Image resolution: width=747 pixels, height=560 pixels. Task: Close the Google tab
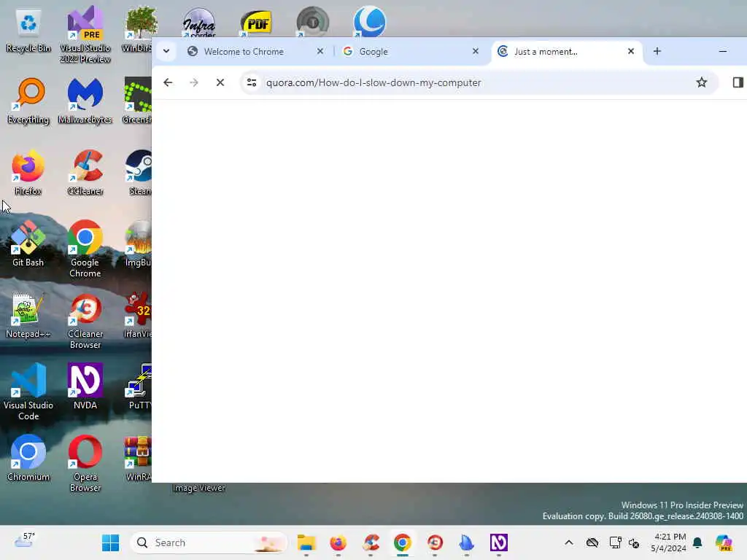(476, 51)
